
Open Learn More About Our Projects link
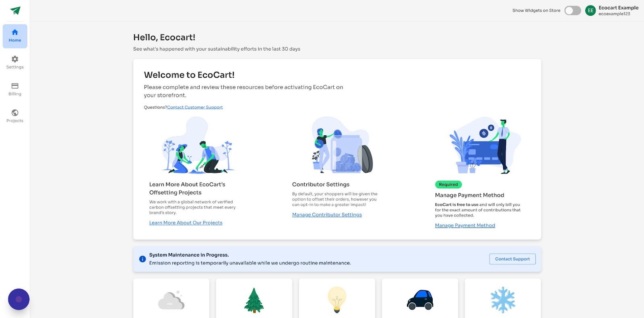point(186,223)
